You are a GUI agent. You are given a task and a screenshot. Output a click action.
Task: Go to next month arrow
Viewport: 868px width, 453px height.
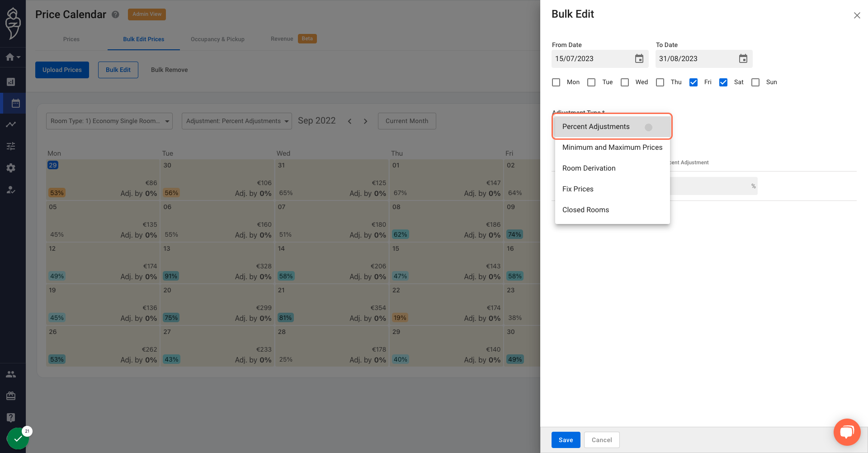365,121
